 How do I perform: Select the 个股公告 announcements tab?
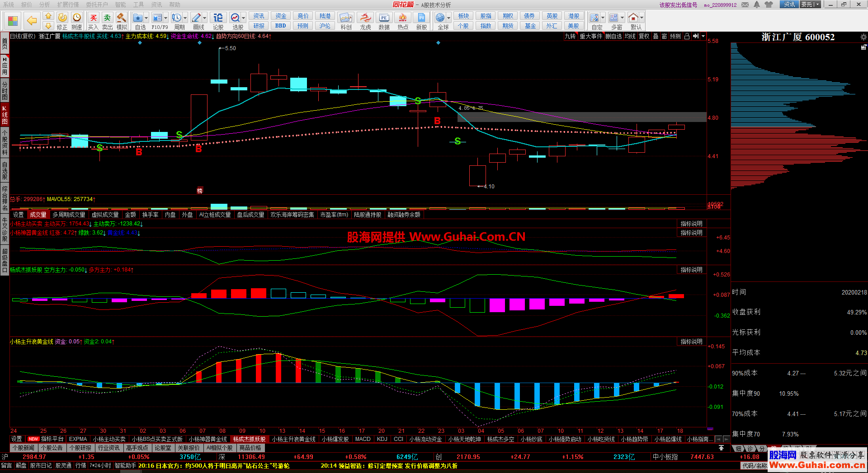(x=52, y=448)
